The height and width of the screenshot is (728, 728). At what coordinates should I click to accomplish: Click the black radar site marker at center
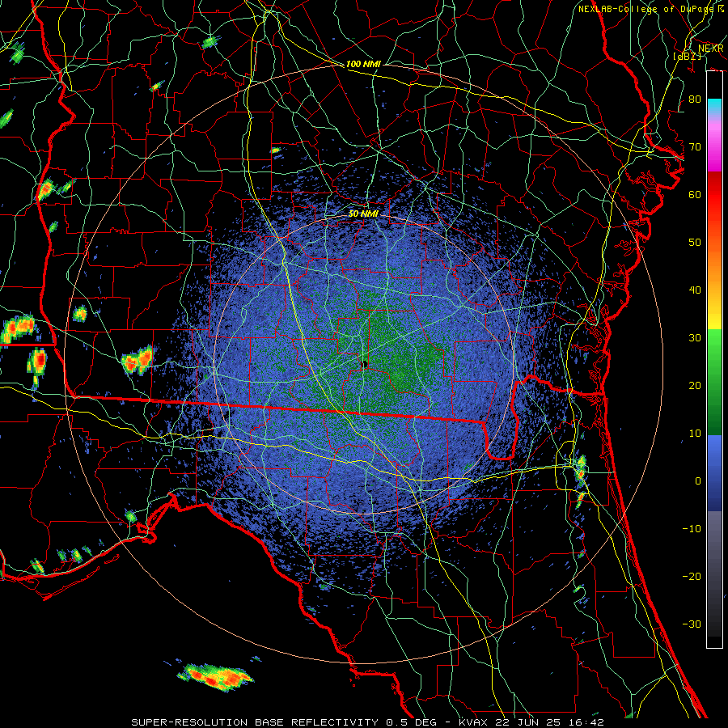click(x=365, y=364)
